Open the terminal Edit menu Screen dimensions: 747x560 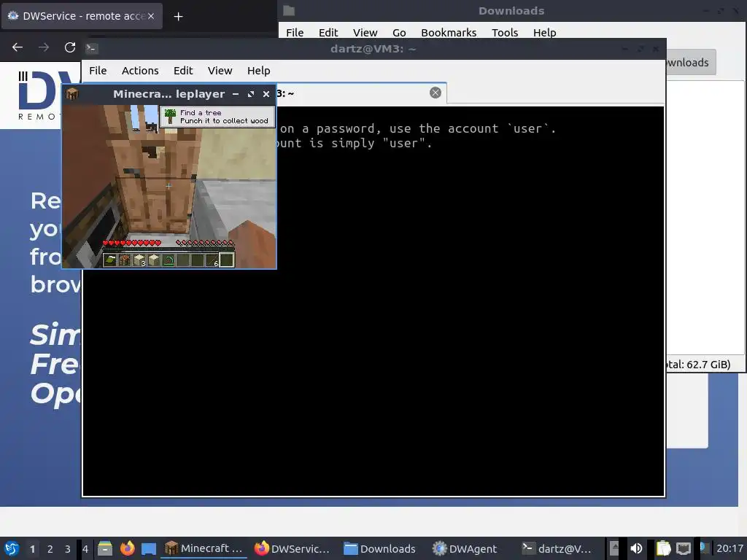pyautogui.click(x=183, y=71)
